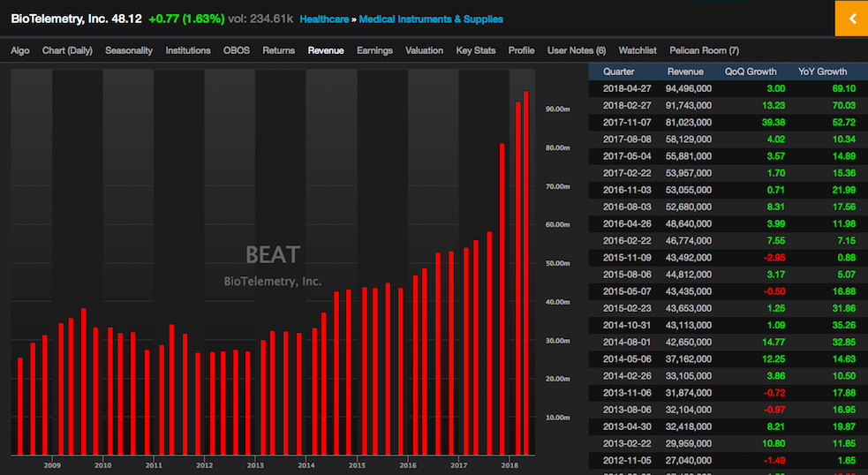Open the Returns tab
Screen dimensions: 868x475
(x=278, y=50)
